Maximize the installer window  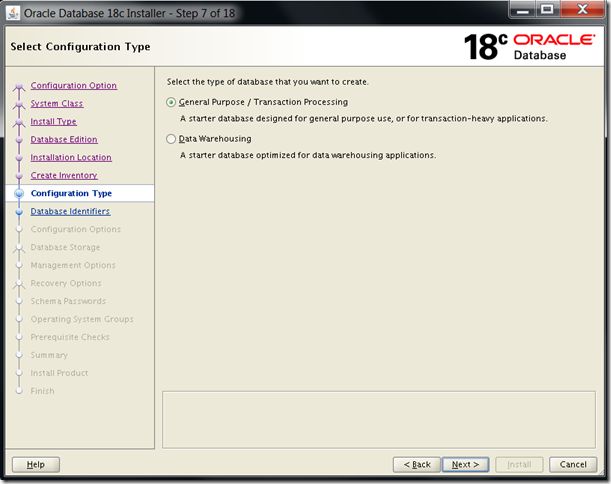click(547, 9)
